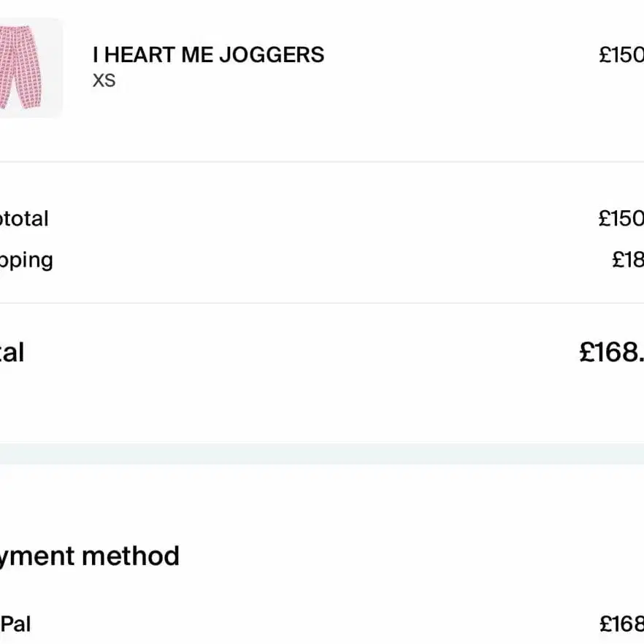
Task: Click the £168 total amount
Action: (x=611, y=353)
